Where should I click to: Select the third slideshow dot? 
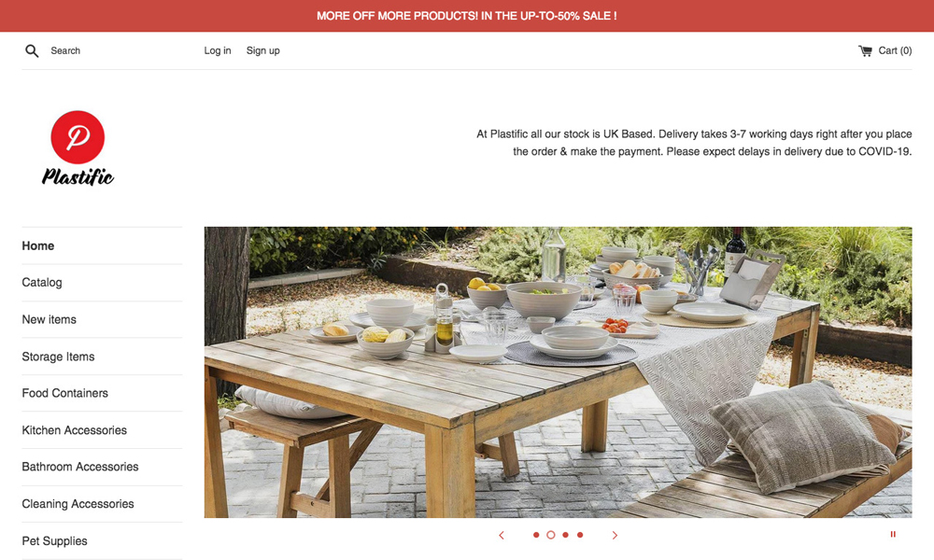[565, 535]
